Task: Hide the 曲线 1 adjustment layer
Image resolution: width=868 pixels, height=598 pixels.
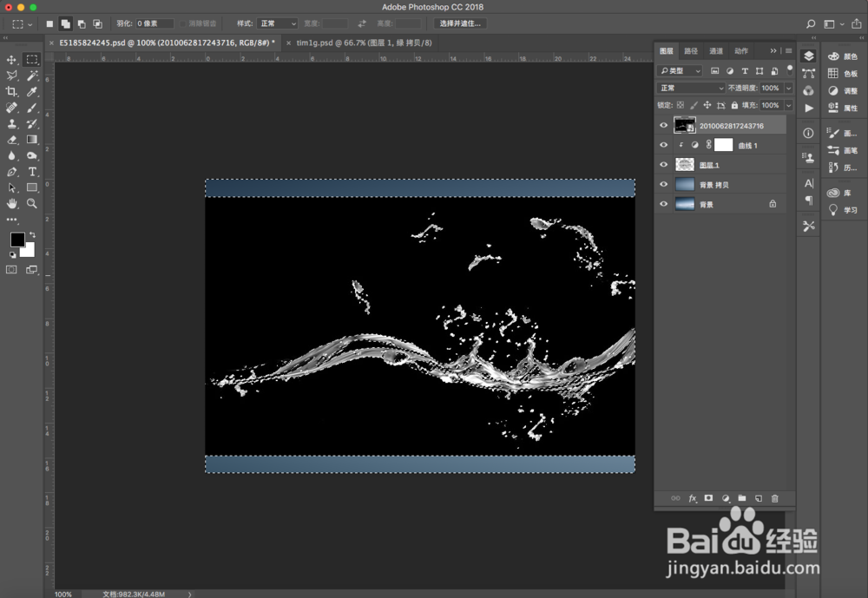Action: [x=663, y=145]
